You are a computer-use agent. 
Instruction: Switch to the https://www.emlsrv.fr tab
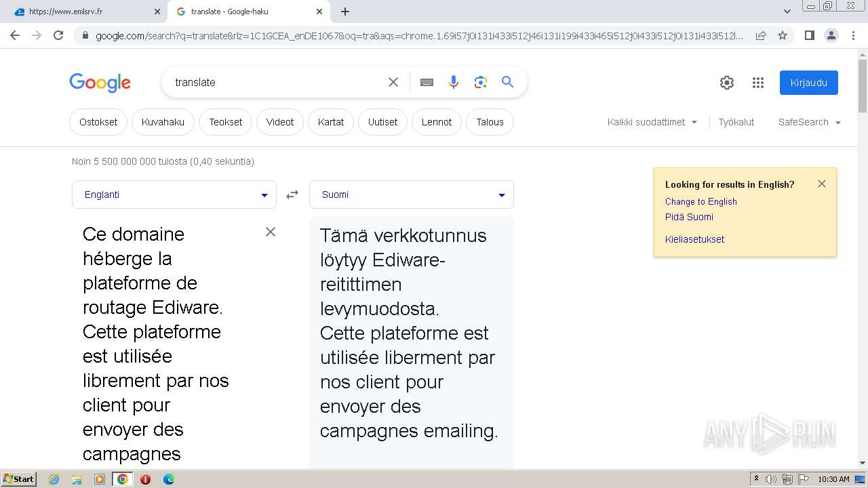(x=84, y=12)
